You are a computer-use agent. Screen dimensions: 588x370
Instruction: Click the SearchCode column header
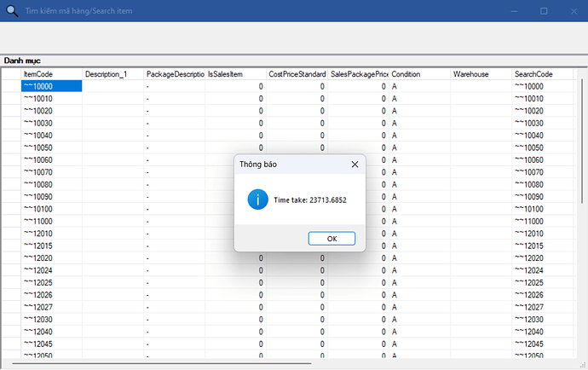tap(542, 74)
